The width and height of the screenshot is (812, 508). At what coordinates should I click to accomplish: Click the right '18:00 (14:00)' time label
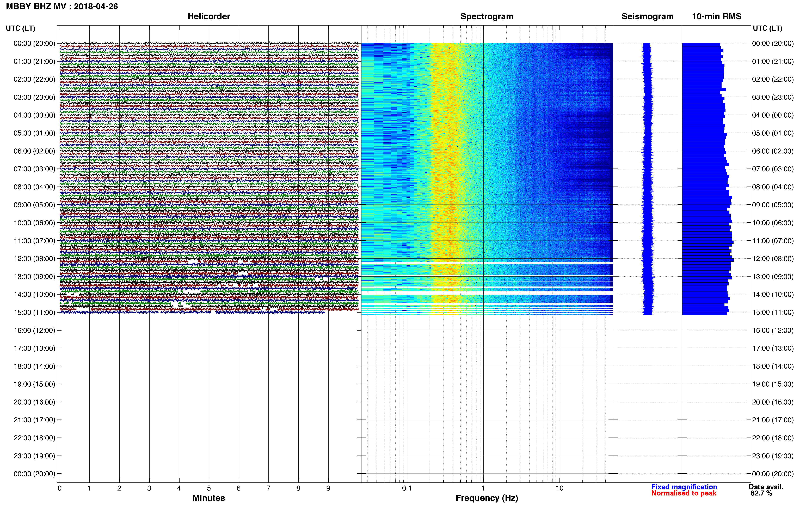pos(773,366)
